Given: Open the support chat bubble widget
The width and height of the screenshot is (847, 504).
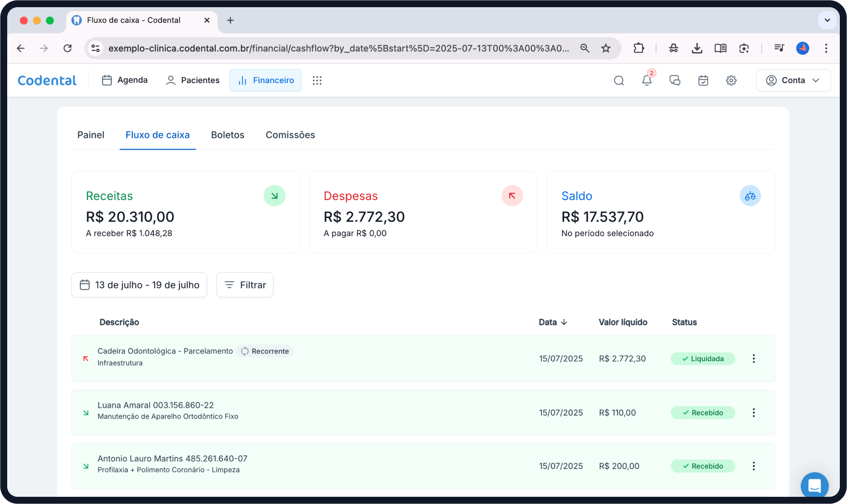Looking at the screenshot, I should click(814, 486).
